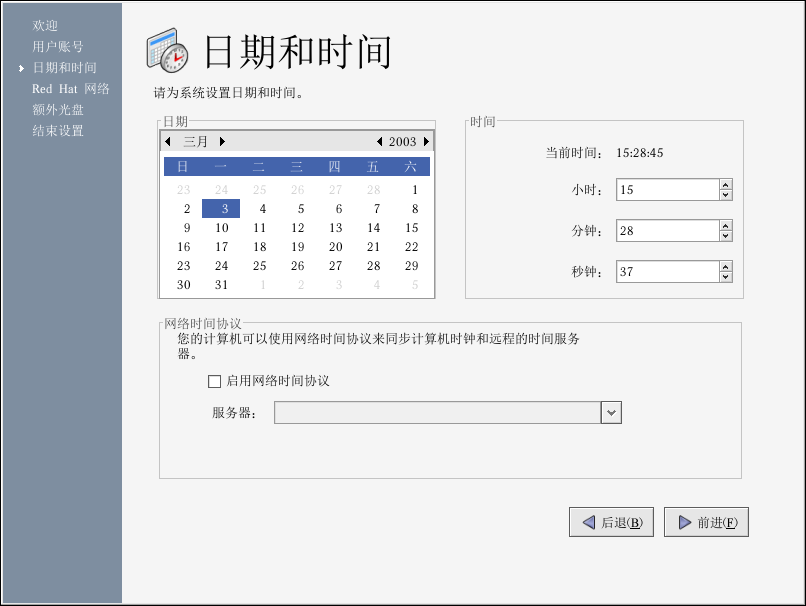Image resolution: width=806 pixels, height=606 pixels.
Task: Click the 日 weekday column header
Action: 182,167
